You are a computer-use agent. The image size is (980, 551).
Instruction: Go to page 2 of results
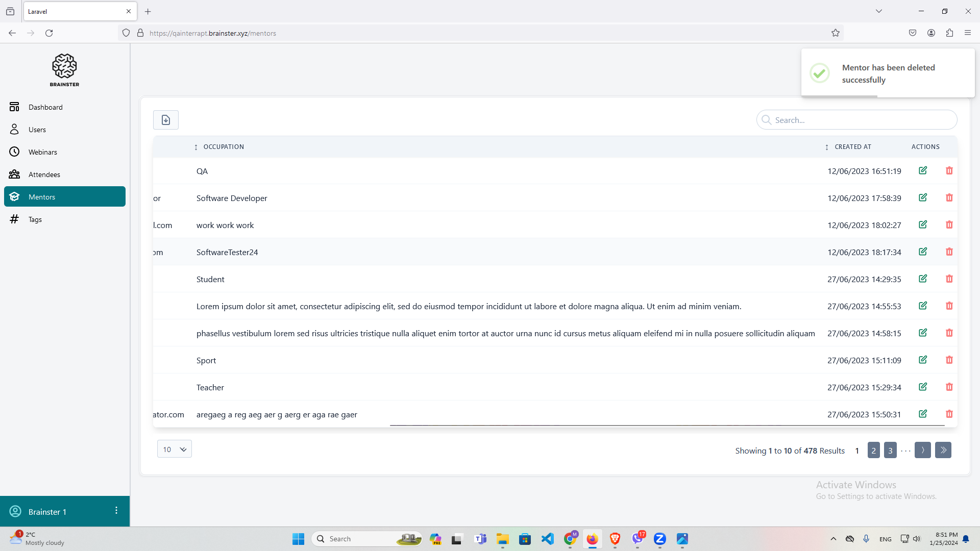point(873,450)
